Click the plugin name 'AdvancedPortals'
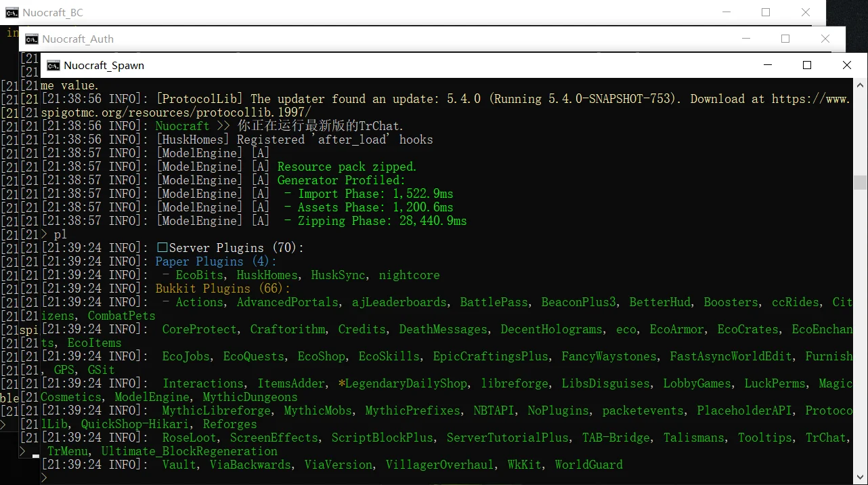The width and height of the screenshot is (868, 485). coord(288,302)
